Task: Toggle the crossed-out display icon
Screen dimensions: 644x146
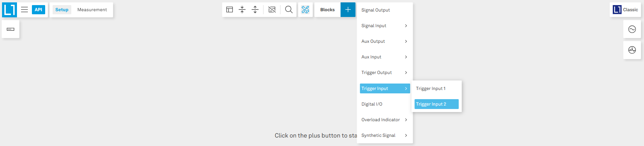Action: (272, 10)
